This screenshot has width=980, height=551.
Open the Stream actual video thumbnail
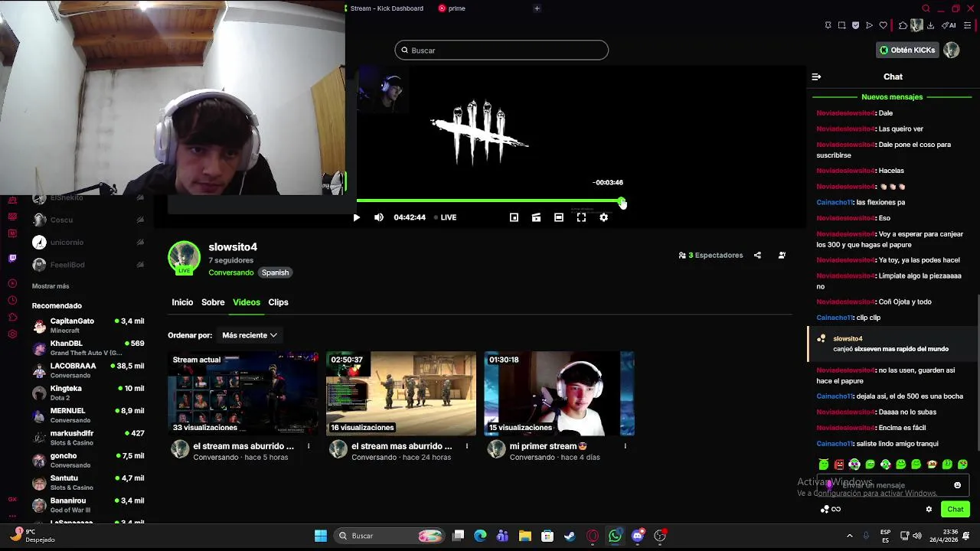coord(243,393)
